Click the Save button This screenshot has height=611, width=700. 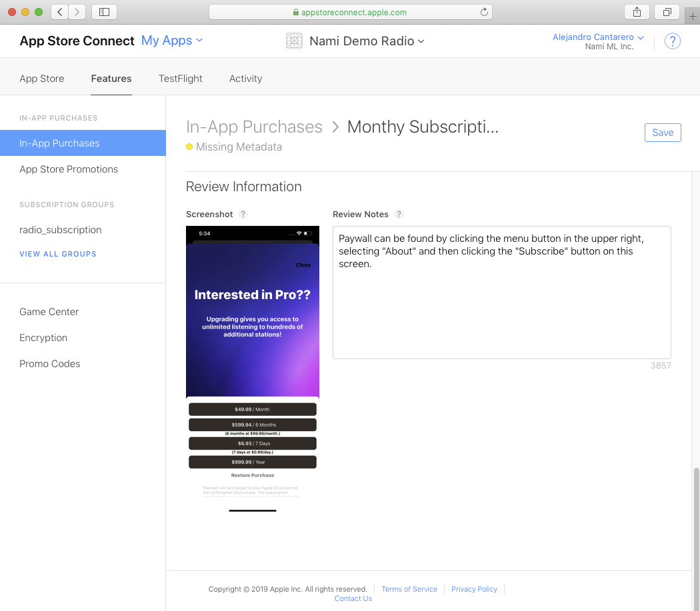tap(663, 133)
